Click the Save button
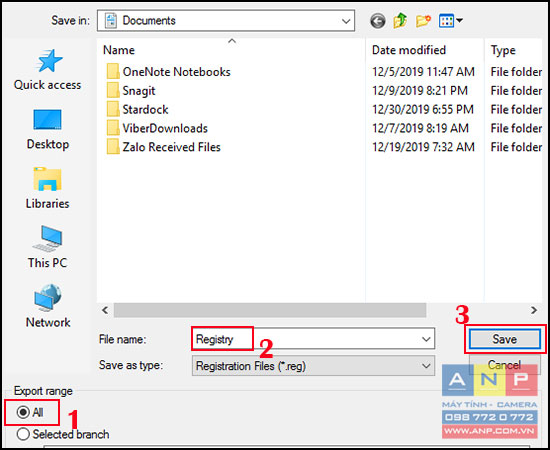The width and height of the screenshot is (550, 450). [x=504, y=339]
